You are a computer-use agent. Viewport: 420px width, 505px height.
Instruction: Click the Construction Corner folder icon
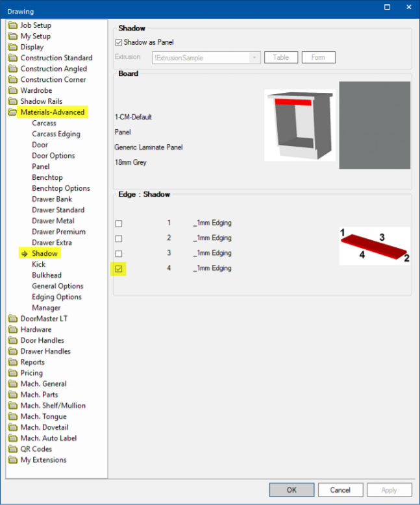(12, 80)
